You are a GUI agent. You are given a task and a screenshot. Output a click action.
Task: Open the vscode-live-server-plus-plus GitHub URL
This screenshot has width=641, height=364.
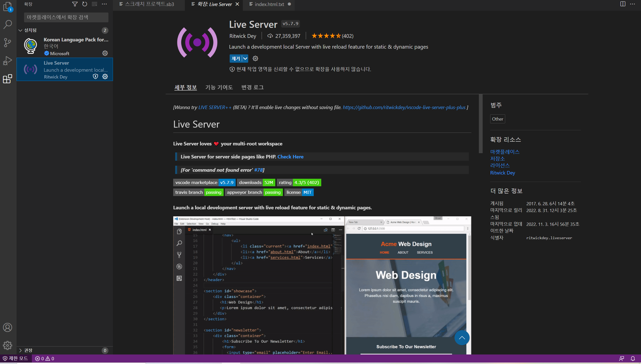tap(404, 107)
